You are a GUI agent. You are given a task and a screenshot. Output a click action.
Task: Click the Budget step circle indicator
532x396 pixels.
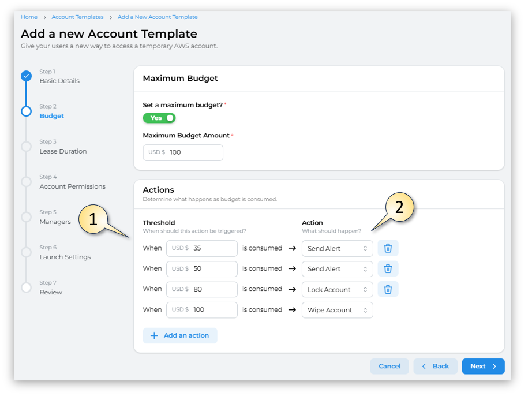pyautogui.click(x=26, y=111)
